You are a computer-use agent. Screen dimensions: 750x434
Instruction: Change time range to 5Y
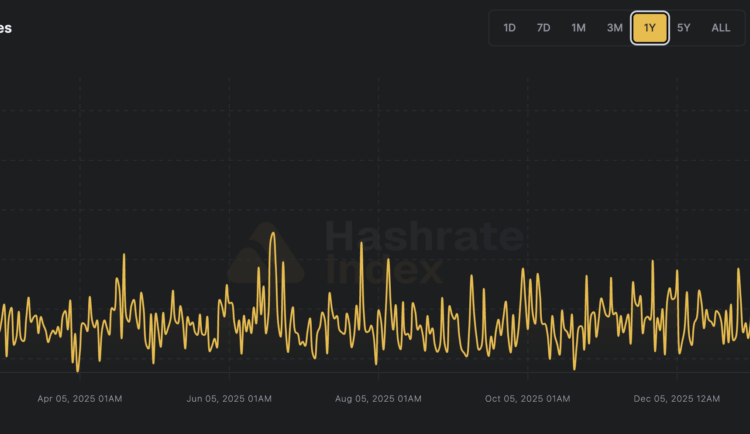[684, 28]
